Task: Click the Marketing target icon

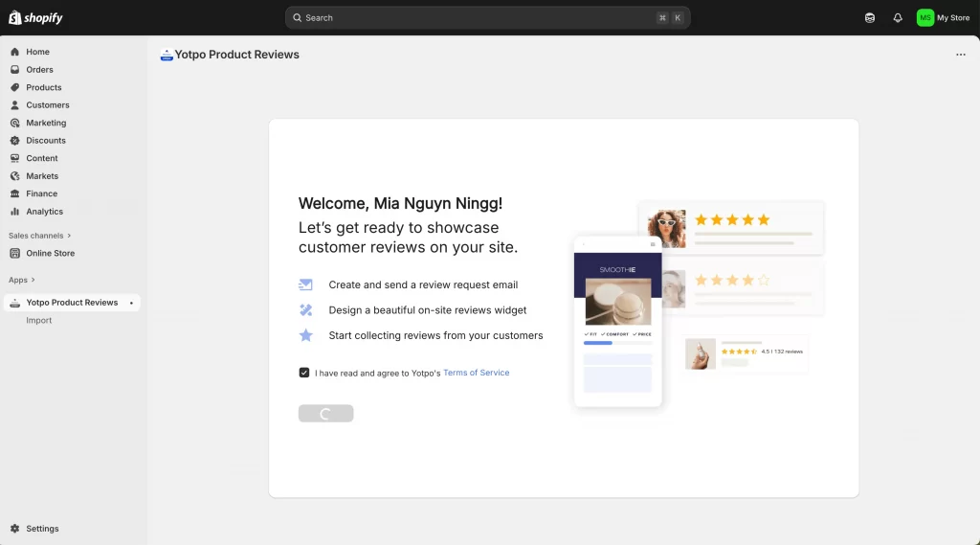Action: point(15,124)
